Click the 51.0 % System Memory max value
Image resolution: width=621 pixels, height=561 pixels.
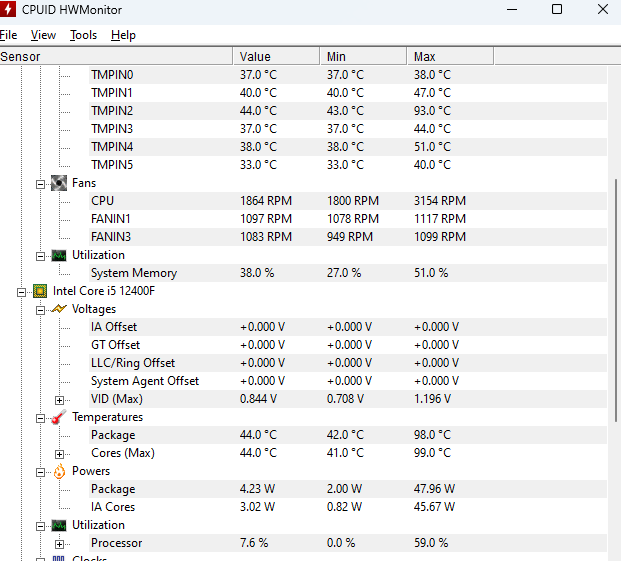[x=431, y=273]
